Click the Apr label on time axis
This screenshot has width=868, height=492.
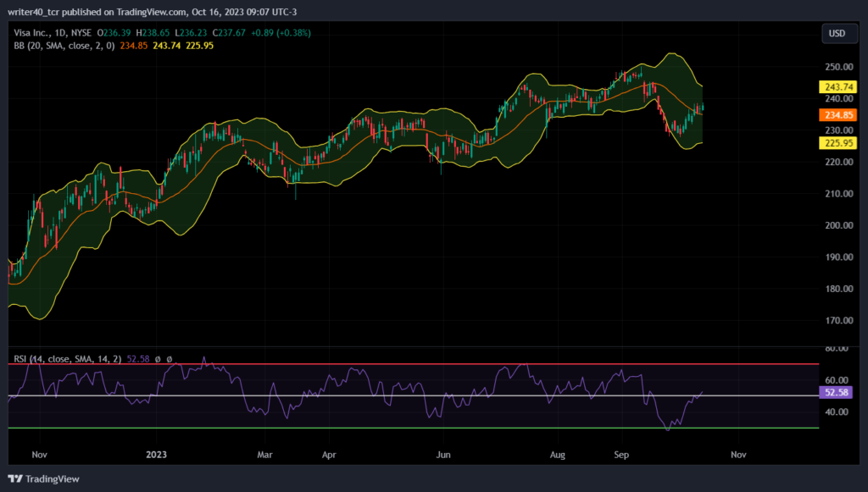[x=329, y=455]
